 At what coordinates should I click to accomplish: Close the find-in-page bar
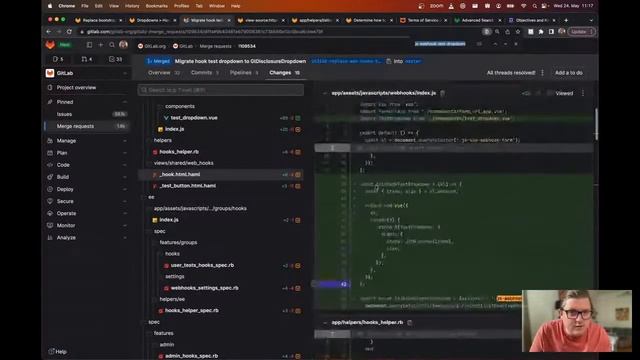click(x=516, y=44)
